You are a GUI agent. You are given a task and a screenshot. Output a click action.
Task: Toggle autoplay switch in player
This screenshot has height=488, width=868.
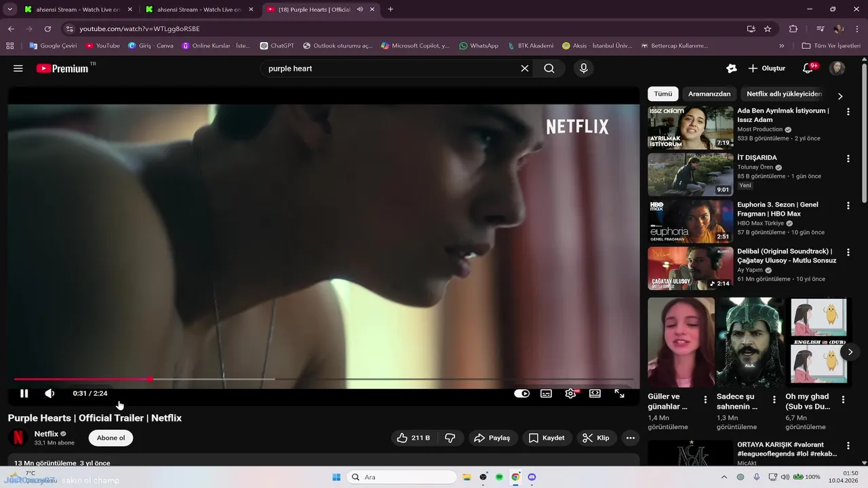point(521,393)
